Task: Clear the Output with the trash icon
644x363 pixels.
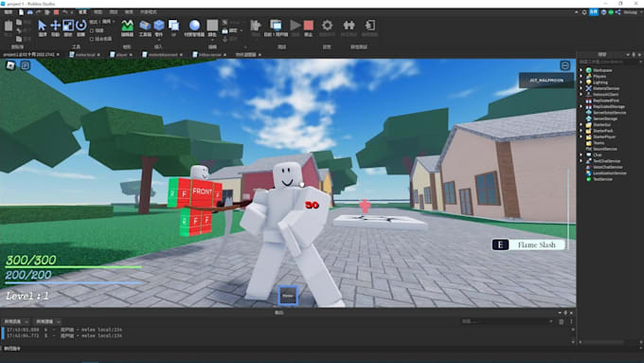Action: point(562,322)
